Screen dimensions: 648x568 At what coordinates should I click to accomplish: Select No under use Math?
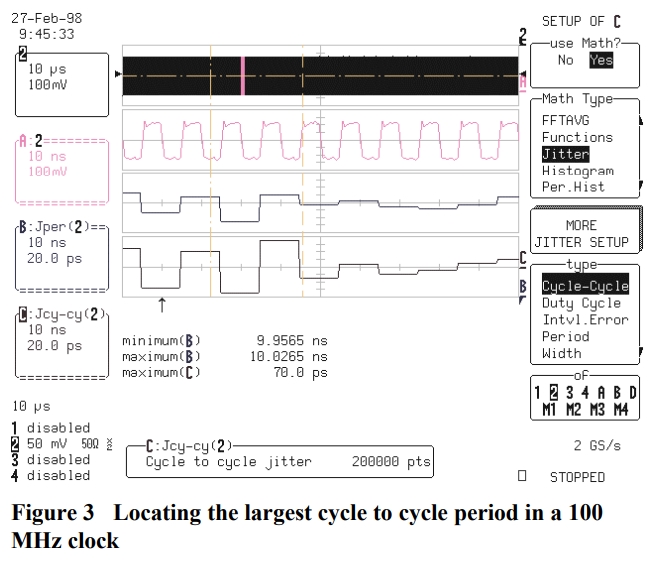point(566,60)
